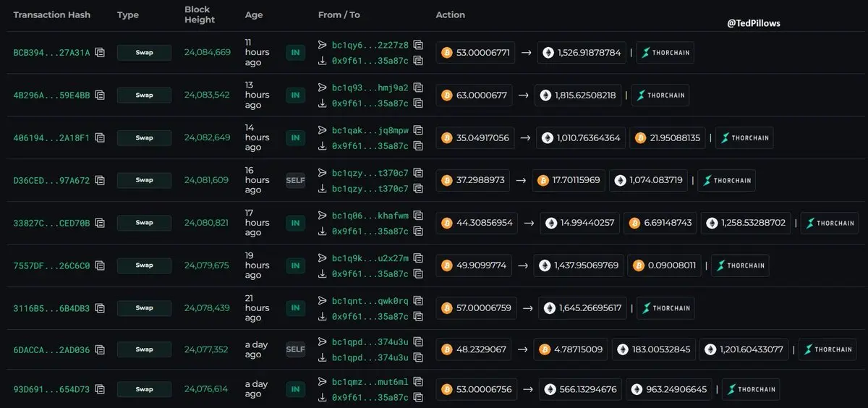This screenshot has width=868, height=408.
Task: Copy transaction hash 406194...2A18F1
Action: pos(100,138)
